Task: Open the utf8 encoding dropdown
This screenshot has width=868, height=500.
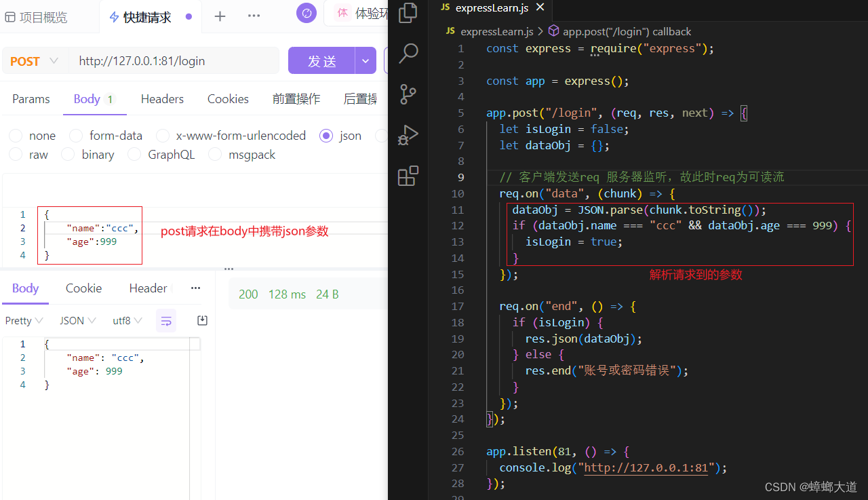Action: tap(127, 320)
